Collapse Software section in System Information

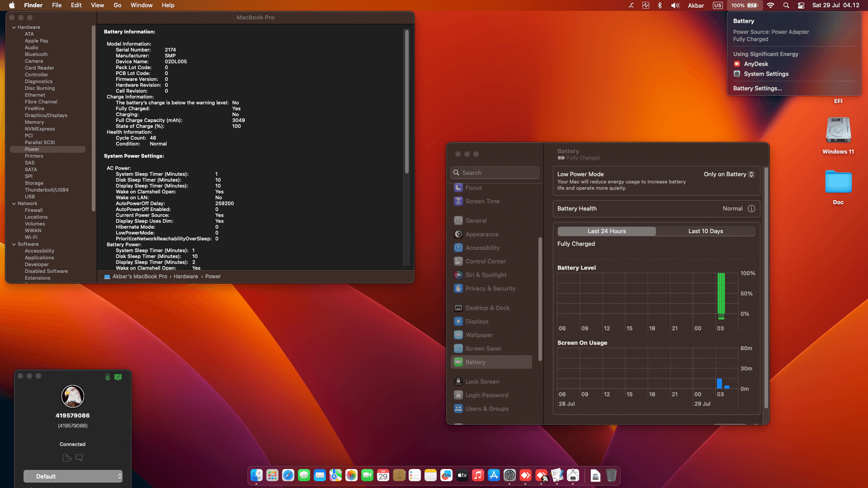(x=14, y=244)
